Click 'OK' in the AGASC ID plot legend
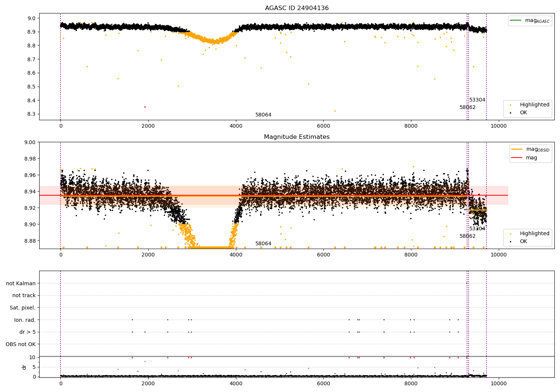The width and height of the screenshot is (560, 392). click(x=523, y=113)
